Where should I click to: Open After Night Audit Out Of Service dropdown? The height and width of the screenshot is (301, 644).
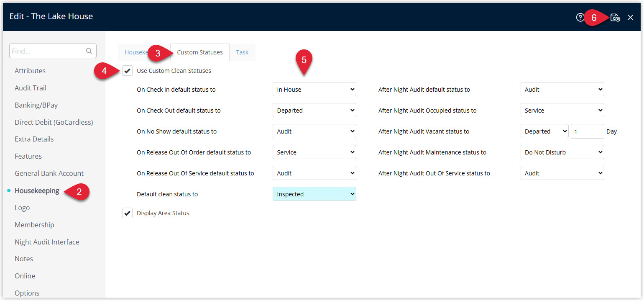point(562,173)
